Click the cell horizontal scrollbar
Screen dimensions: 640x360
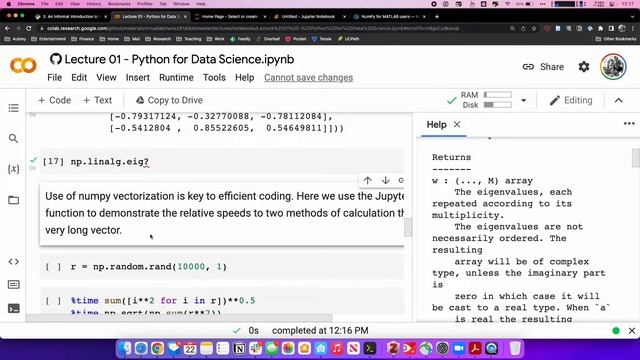pos(179,318)
